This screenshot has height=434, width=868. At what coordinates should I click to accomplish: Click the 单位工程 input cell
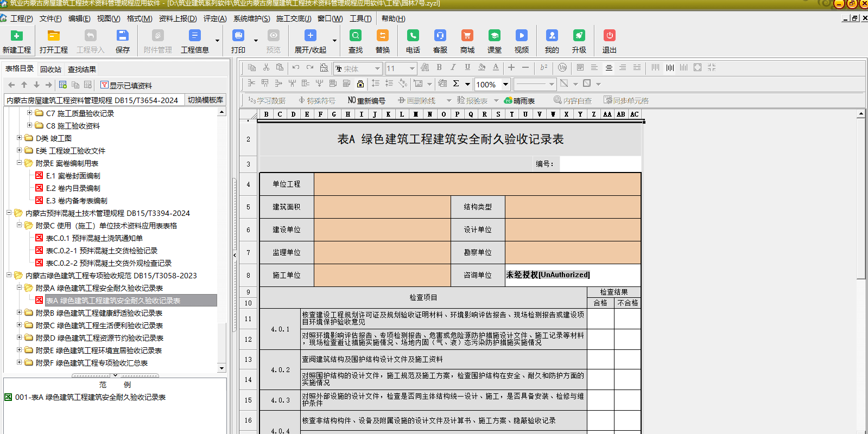point(477,184)
